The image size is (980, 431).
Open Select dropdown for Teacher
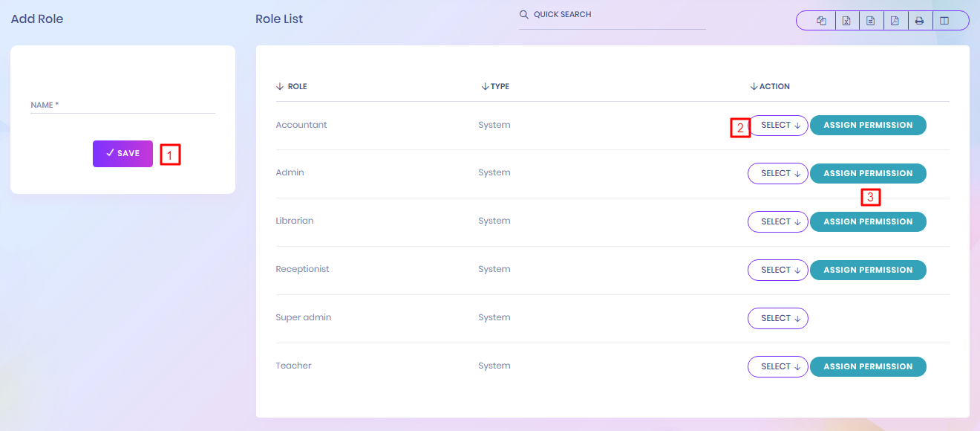click(x=777, y=366)
